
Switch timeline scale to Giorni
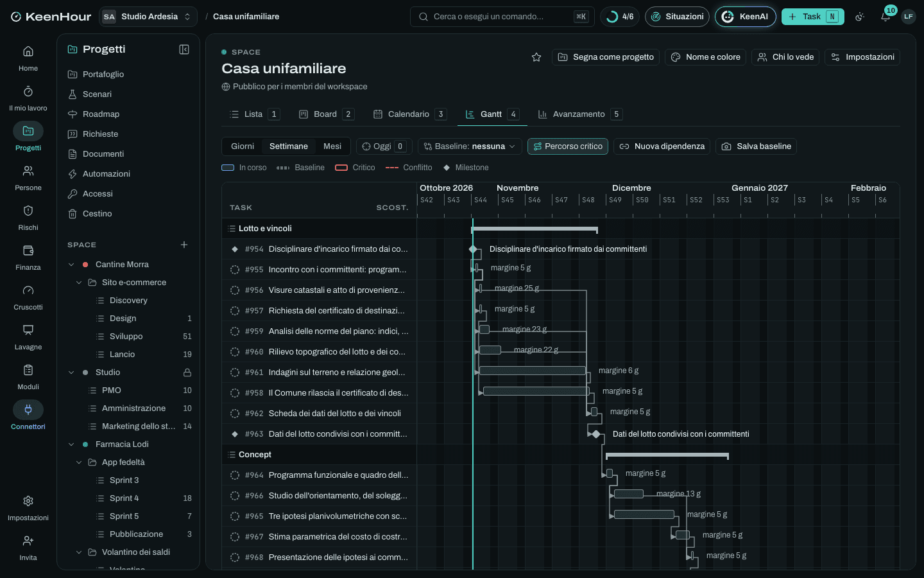[x=243, y=146]
